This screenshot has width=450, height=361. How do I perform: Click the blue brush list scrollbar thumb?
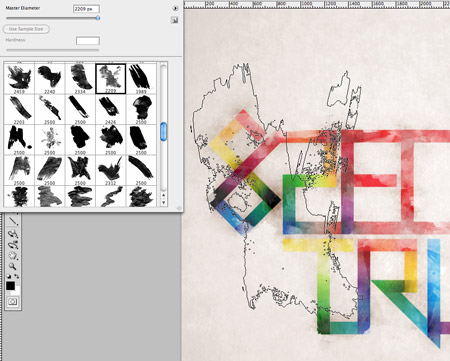(x=163, y=131)
